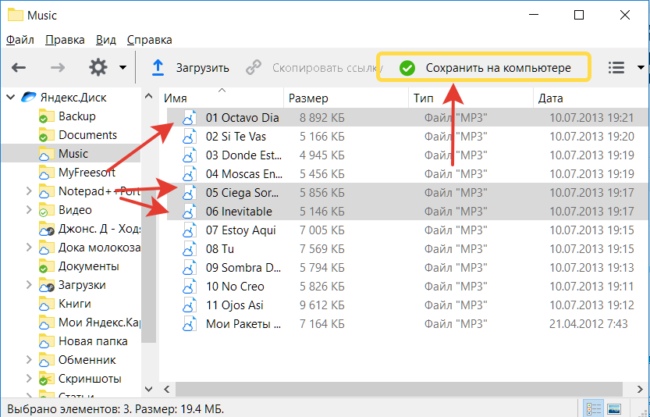Select the Documents folder in tree
This screenshot has height=417, width=650.
(88, 135)
